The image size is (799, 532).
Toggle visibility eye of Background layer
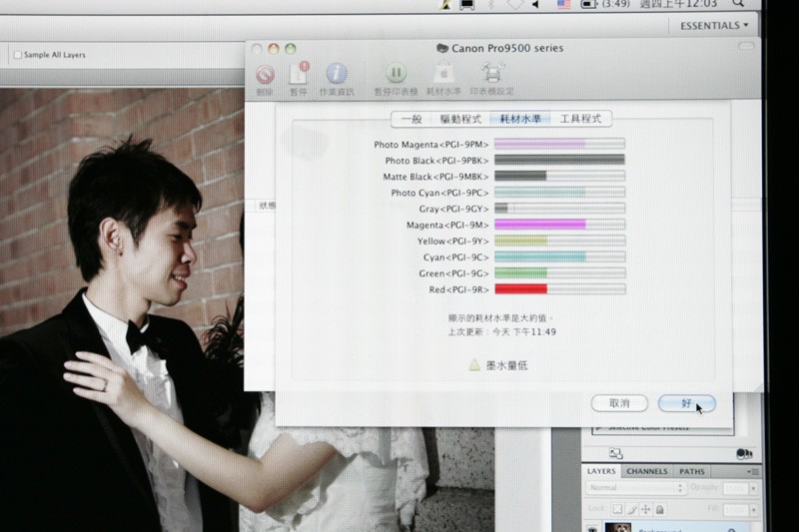click(592, 528)
